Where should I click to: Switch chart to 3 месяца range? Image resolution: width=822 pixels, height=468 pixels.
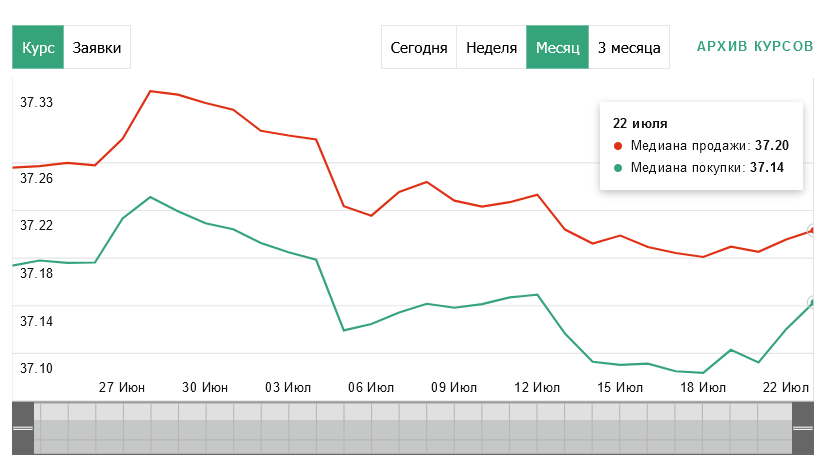point(629,47)
